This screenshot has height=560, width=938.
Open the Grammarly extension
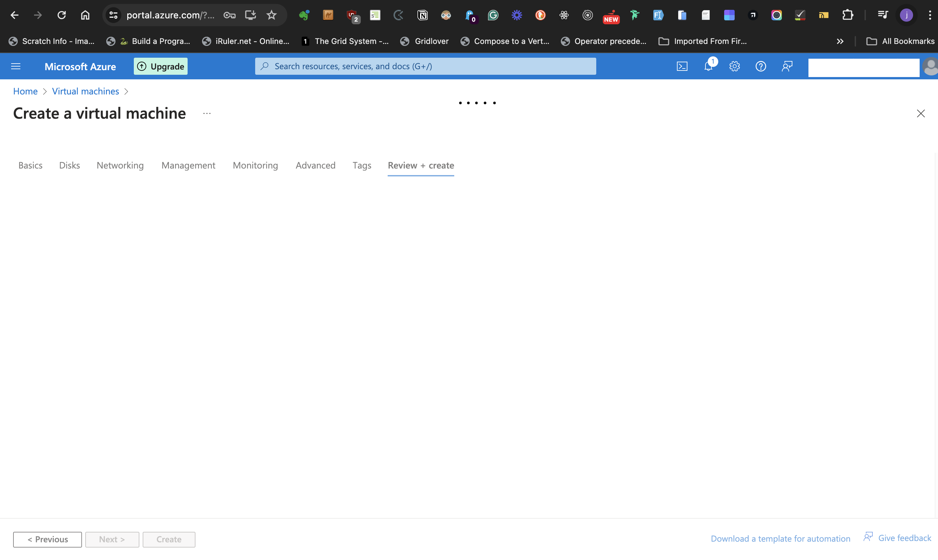click(493, 15)
